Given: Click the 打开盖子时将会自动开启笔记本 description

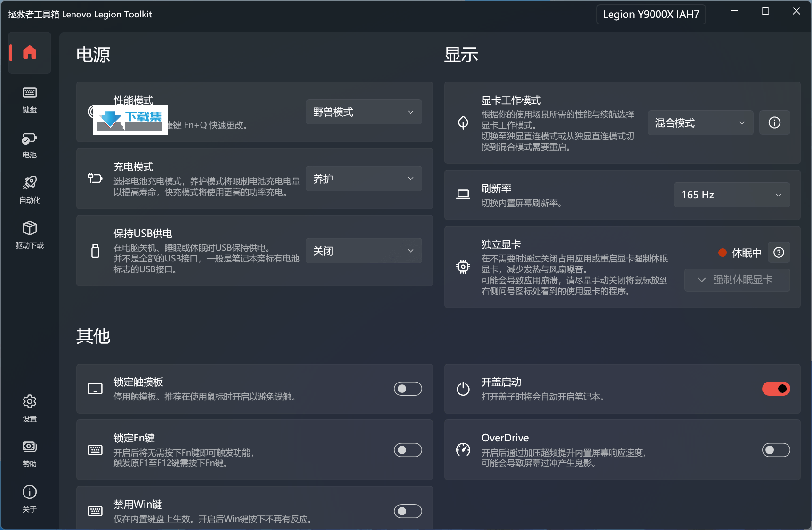Looking at the screenshot, I should (x=543, y=397).
